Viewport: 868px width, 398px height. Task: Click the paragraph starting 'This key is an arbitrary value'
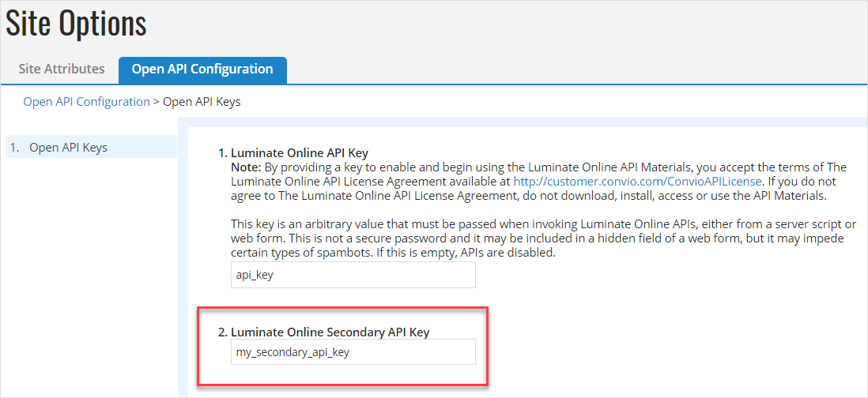(x=544, y=239)
